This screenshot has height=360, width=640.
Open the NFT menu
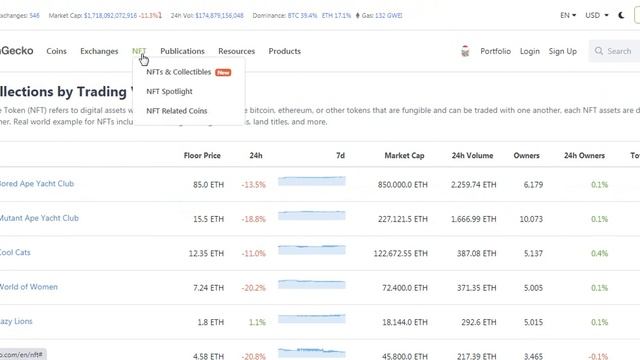coord(139,51)
